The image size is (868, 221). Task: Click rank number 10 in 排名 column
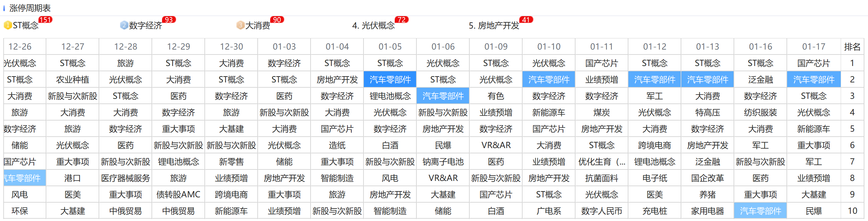[852, 211]
